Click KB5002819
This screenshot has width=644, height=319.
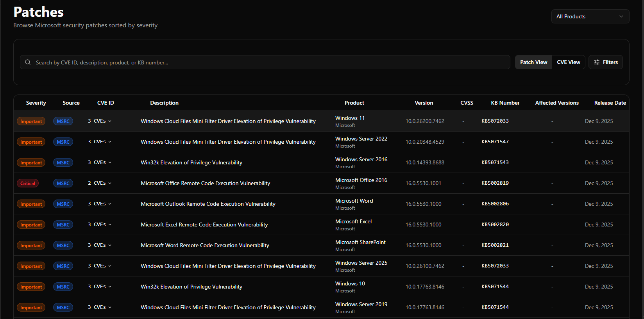tap(495, 183)
